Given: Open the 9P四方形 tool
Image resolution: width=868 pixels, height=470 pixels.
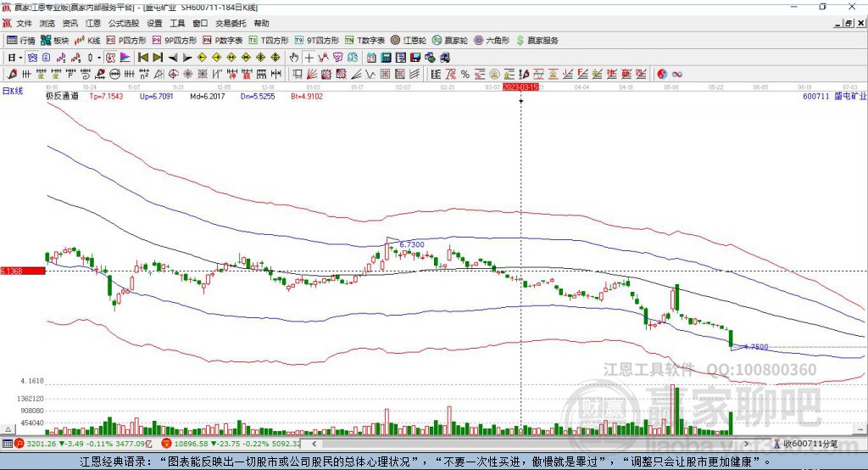Looking at the screenshot, I should point(175,41).
